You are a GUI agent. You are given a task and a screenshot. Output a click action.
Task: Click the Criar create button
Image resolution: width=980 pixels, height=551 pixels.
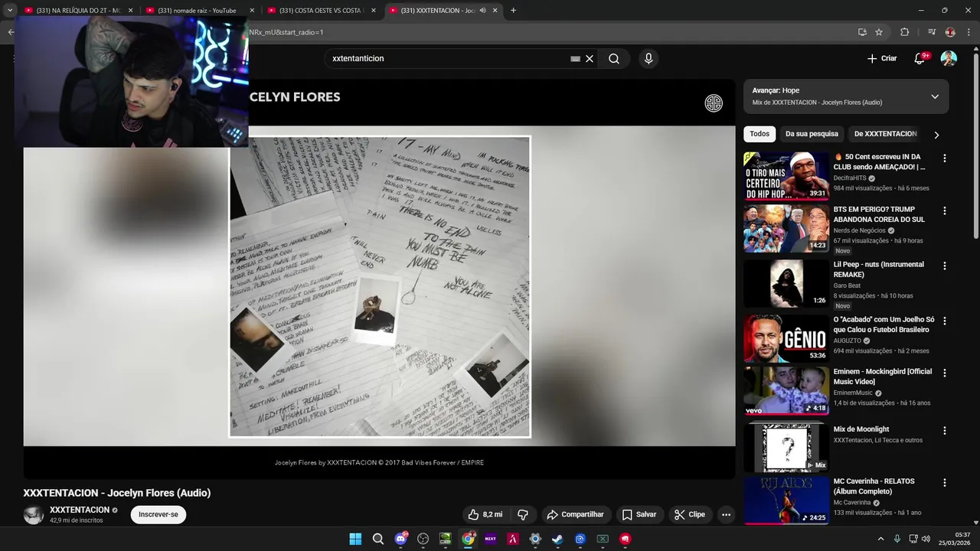pos(882,58)
